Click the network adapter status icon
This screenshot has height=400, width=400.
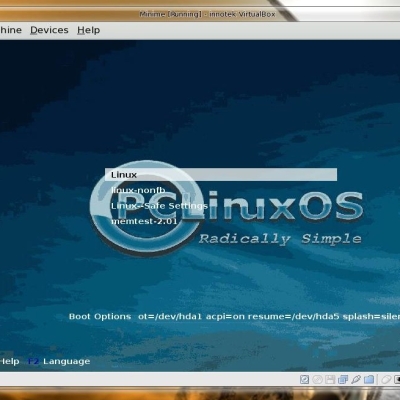pos(343,379)
